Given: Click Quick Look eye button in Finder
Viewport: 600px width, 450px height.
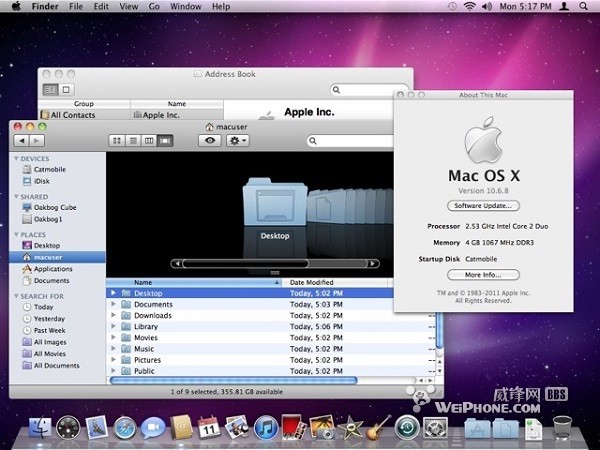Looking at the screenshot, I should coord(210,140).
